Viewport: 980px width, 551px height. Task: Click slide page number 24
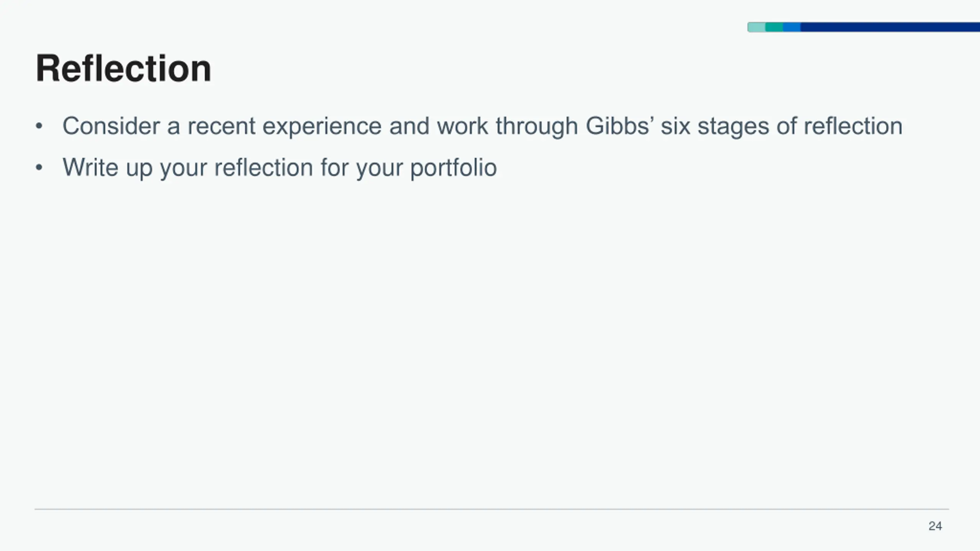click(935, 526)
